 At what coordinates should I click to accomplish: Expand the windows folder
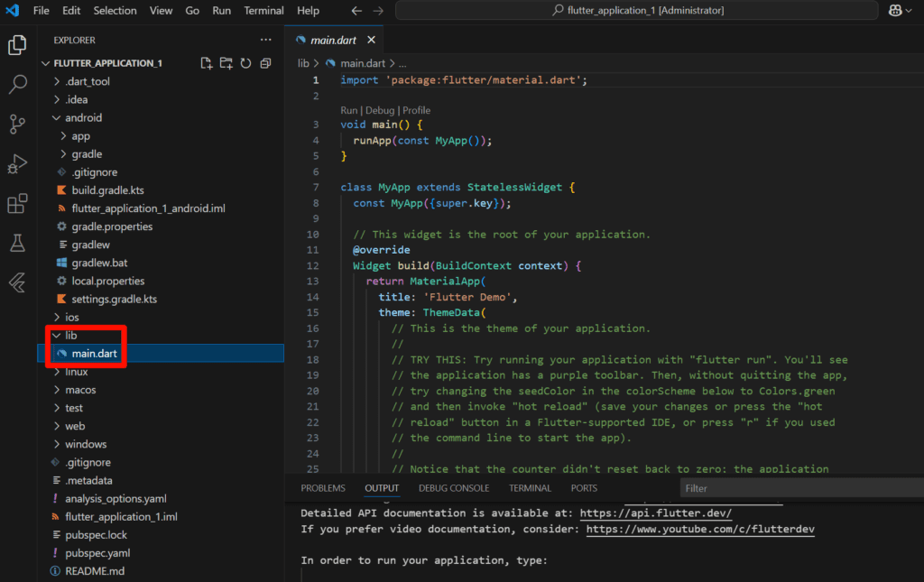point(86,444)
